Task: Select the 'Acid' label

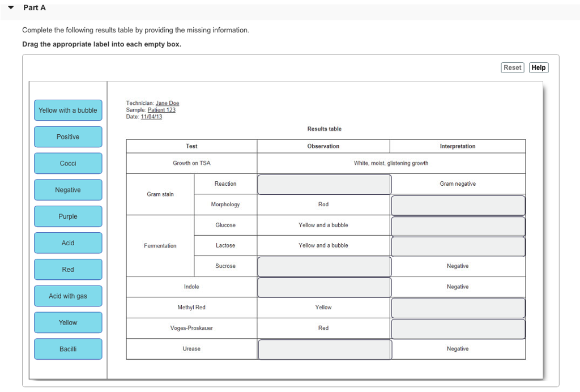Action: coord(68,243)
